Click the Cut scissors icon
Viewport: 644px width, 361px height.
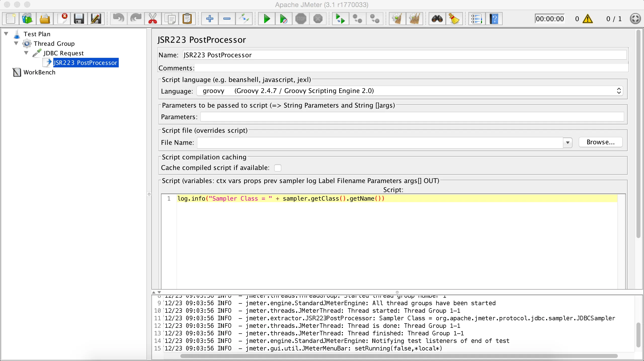click(x=153, y=19)
